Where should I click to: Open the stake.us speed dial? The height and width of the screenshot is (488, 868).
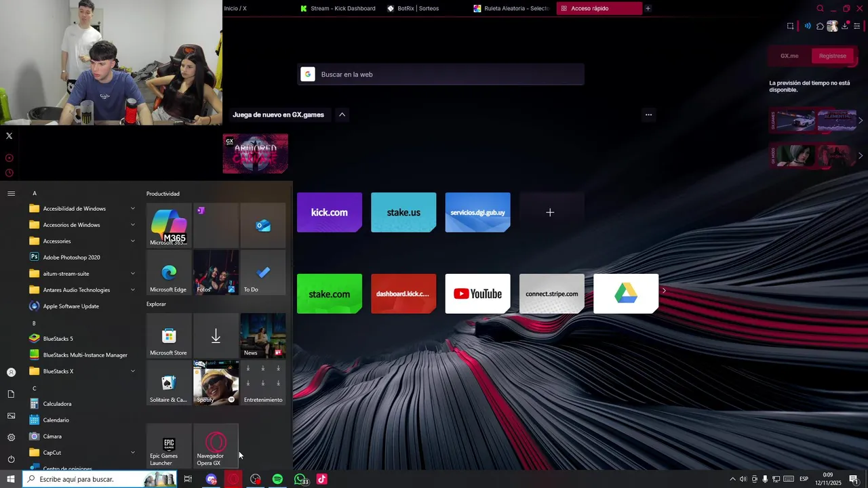coord(403,212)
